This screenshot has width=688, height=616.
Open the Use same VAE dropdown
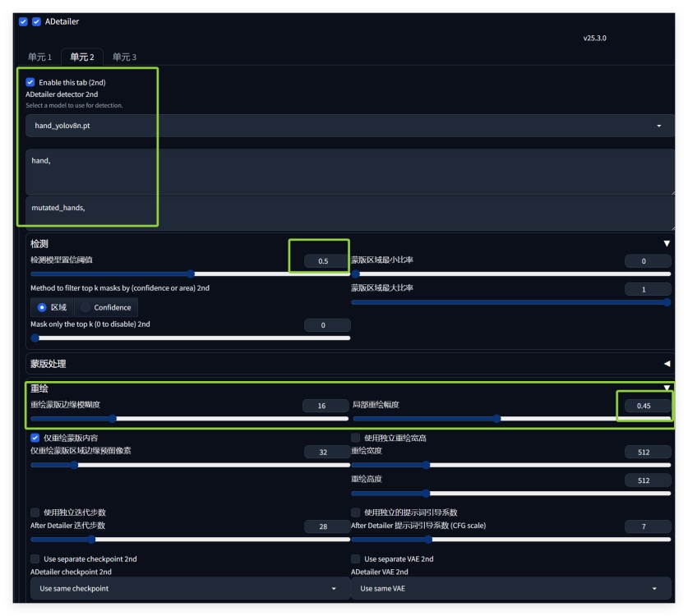(510, 588)
